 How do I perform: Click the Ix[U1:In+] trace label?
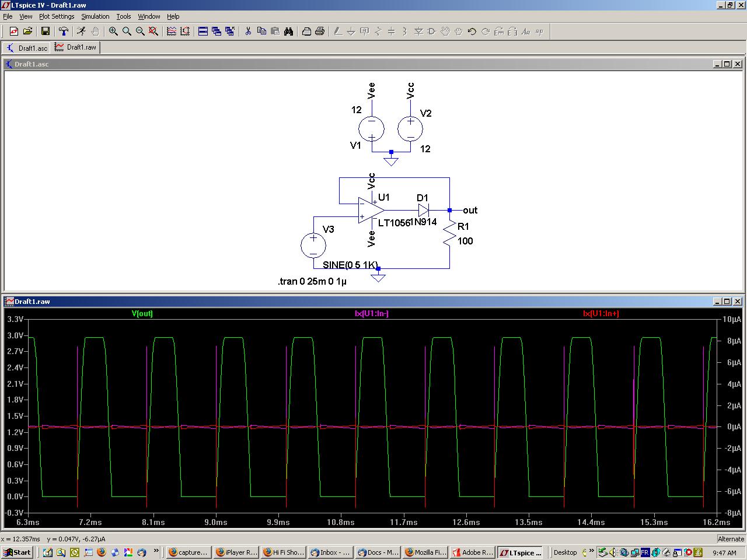601,314
